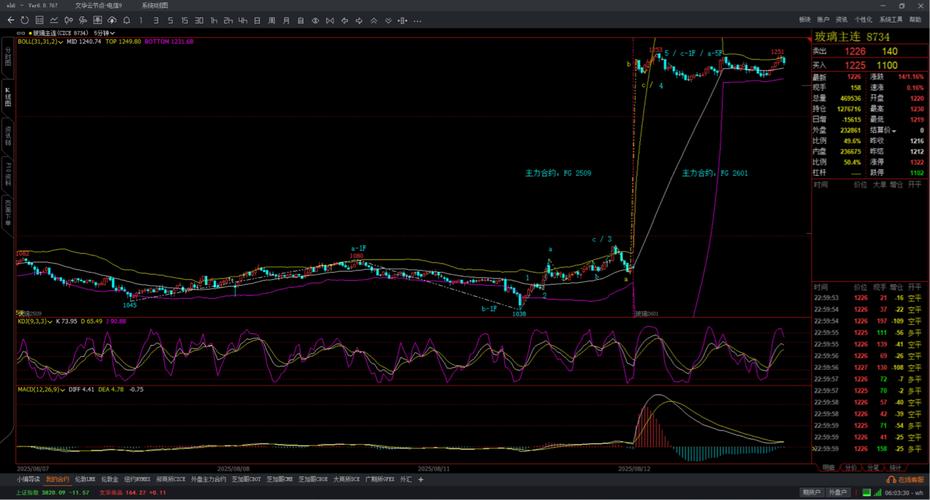This screenshot has height=500, width=930.
Task: Switch to the 我的合约 bottom tab
Action: 59,479
